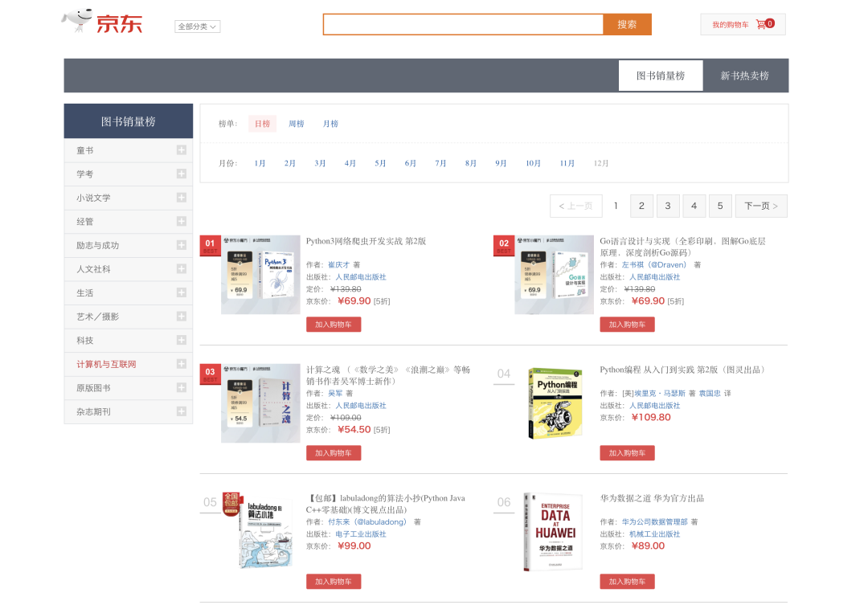
Task: Select 周榜 ranking
Action: pyautogui.click(x=296, y=124)
